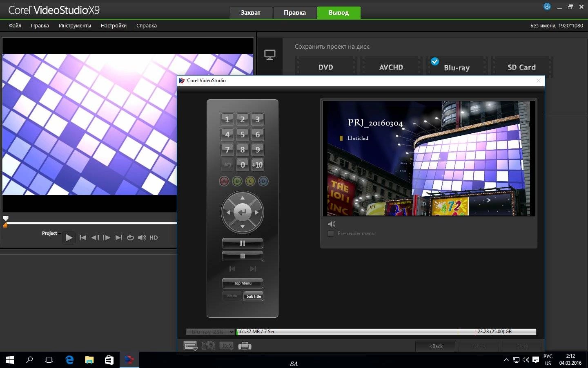
Task: Open the printer icon in dialog toolbar
Action: [x=245, y=346]
